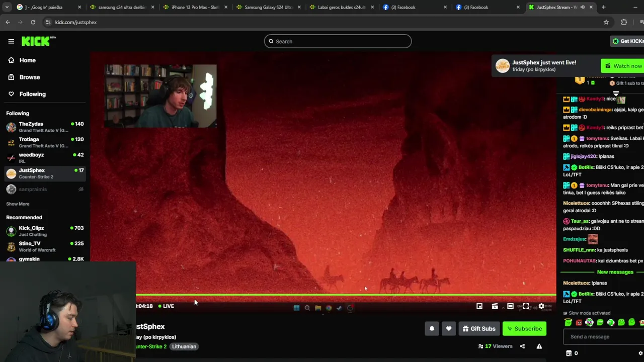644x362 pixels.
Task: Open the offline sampraimis channel
Action: click(45, 189)
